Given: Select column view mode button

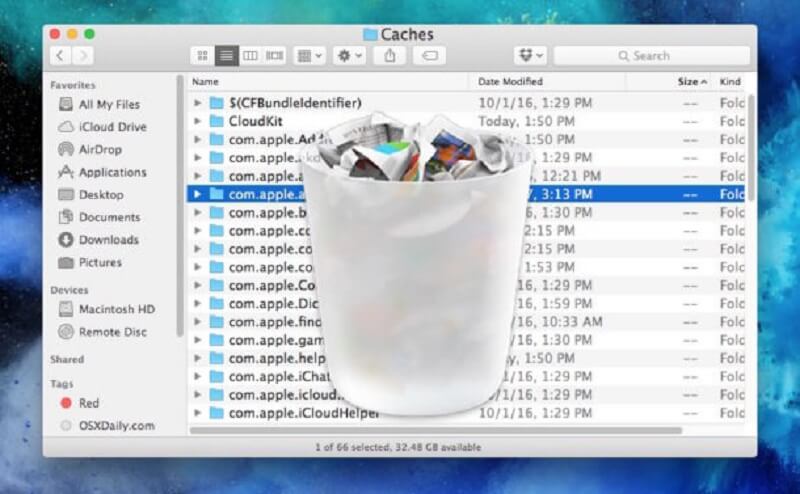Looking at the screenshot, I should (x=250, y=56).
